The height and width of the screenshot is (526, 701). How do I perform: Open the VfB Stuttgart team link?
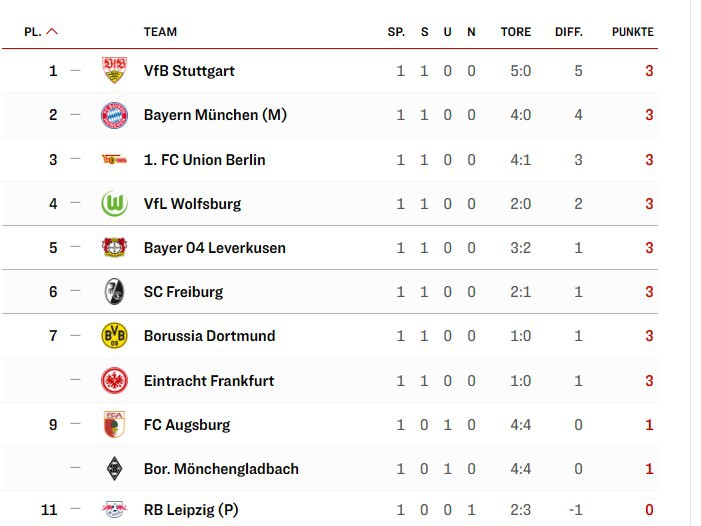189,71
